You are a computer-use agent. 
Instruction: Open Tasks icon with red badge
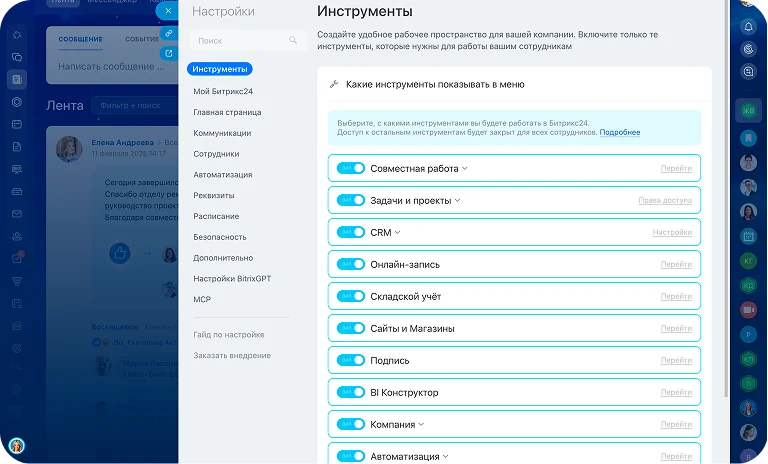pos(17,258)
